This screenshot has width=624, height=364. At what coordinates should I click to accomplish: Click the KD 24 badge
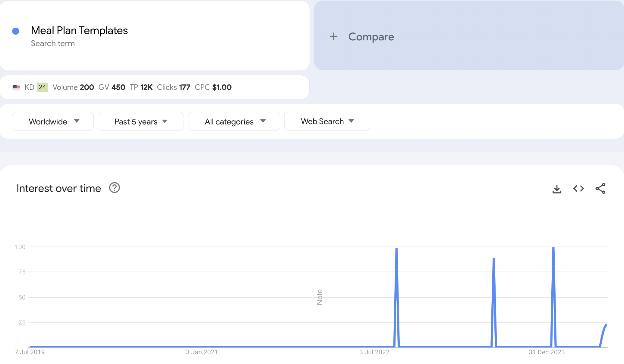tap(42, 87)
